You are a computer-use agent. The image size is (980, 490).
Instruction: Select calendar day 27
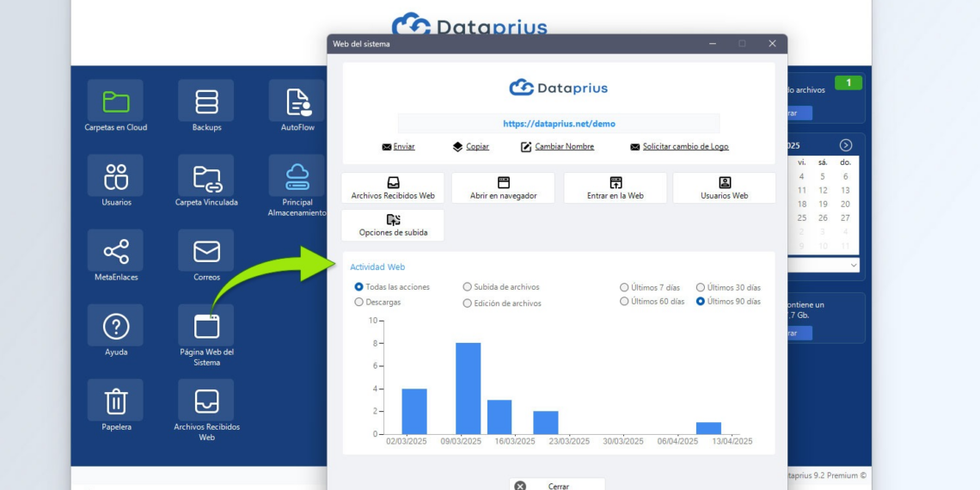pos(845,218)
